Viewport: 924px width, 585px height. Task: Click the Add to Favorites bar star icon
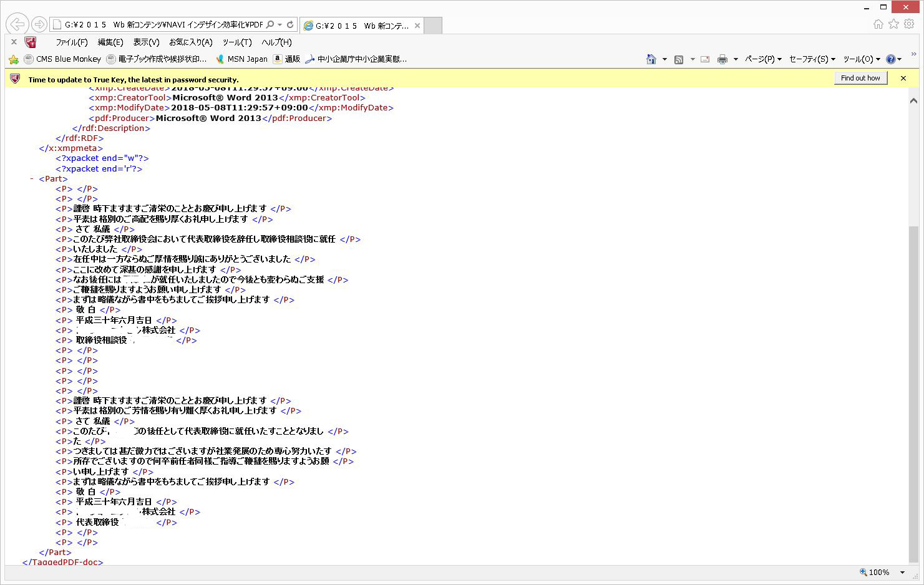(14, 59)
